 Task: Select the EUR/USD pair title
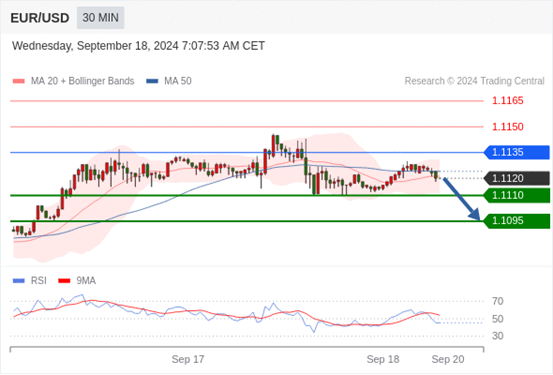[40, 18]
